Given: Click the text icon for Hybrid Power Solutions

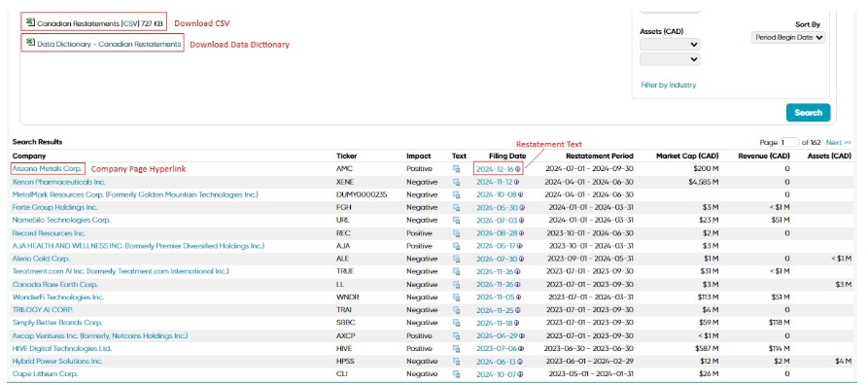Looking at the screenshot, I should tap(456, 361).
